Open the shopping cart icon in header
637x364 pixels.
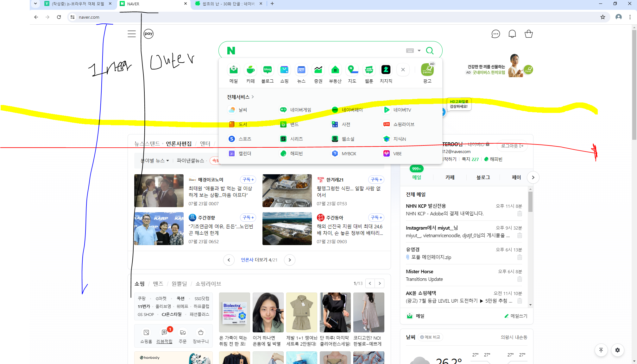tap(528, 34)
